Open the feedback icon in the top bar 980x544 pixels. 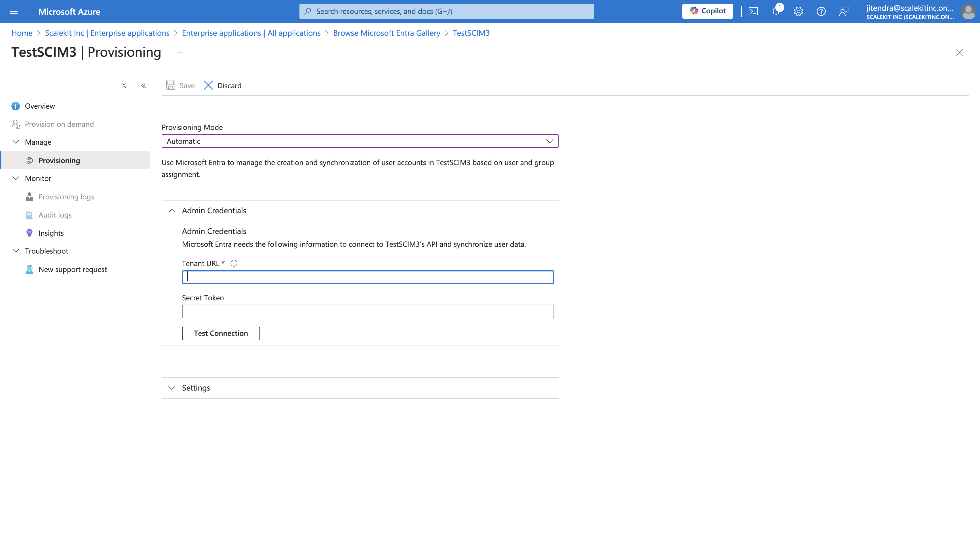pos(844,11)
